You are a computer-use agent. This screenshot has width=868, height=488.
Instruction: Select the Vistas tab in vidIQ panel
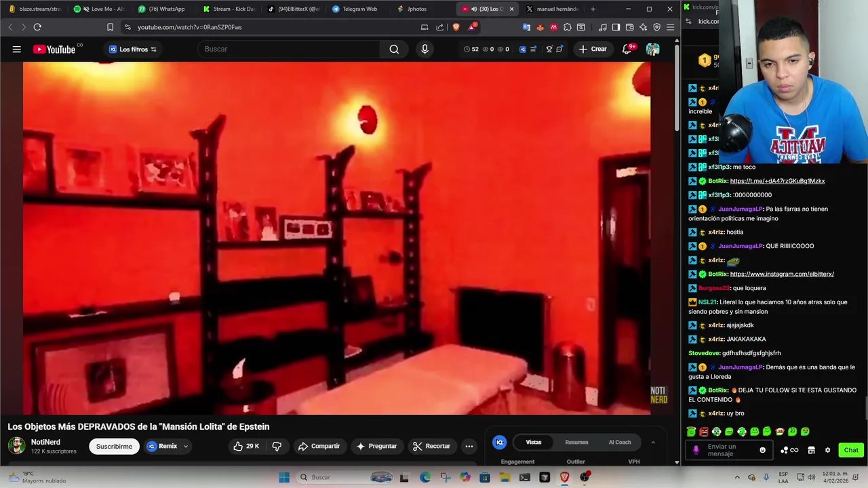(534, 443)
